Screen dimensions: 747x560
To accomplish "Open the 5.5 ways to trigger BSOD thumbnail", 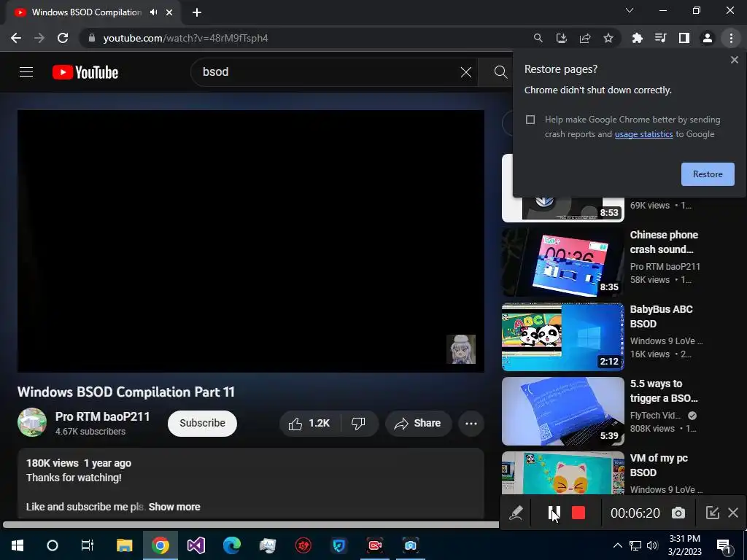I will (x=562, y=411).
